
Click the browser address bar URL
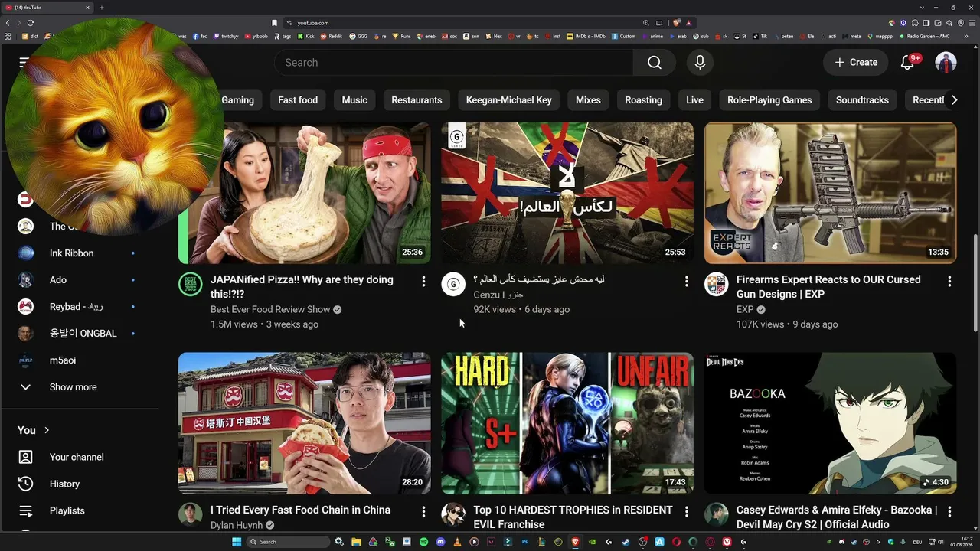[x=313, y=23]
